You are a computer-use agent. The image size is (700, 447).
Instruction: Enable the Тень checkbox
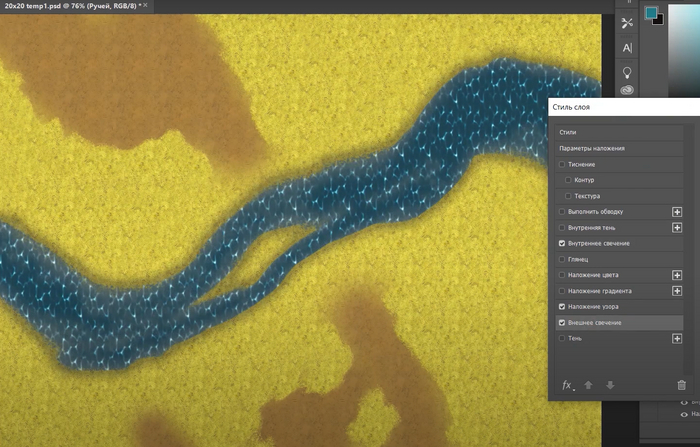coord(562,338)
